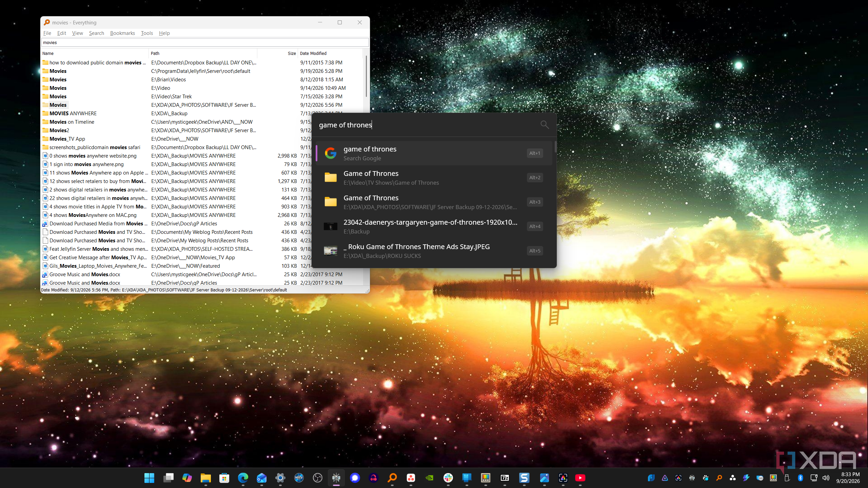Select 'Movies on Timeline' folder row
This screenshot has height=488, width=868.
pyautogui.click(x=176, y=122)
